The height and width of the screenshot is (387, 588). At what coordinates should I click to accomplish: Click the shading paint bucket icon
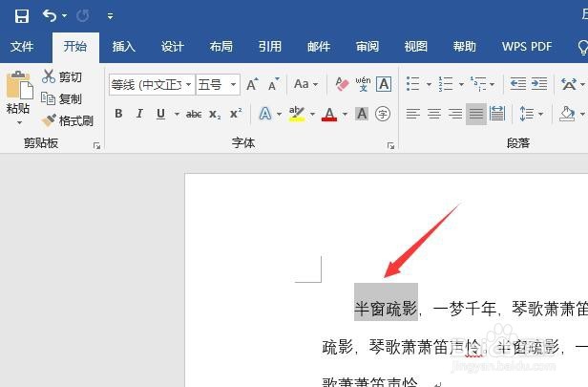point(567,114)
